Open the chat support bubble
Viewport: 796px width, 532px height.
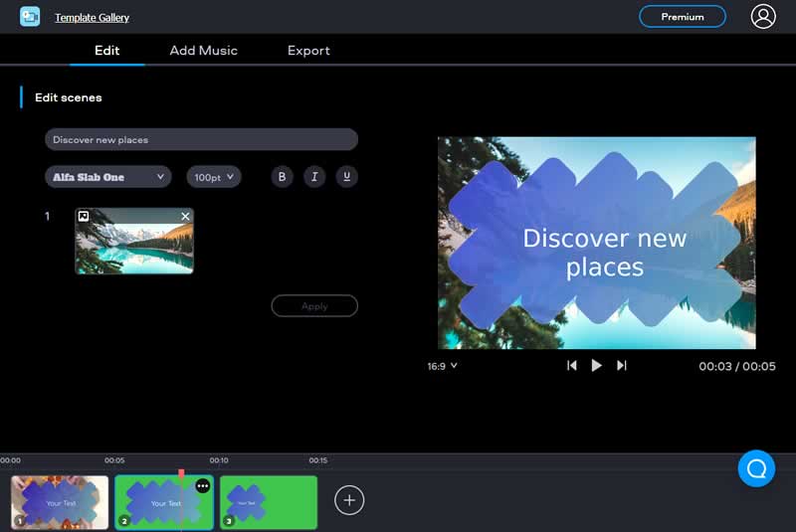point(756,468)
